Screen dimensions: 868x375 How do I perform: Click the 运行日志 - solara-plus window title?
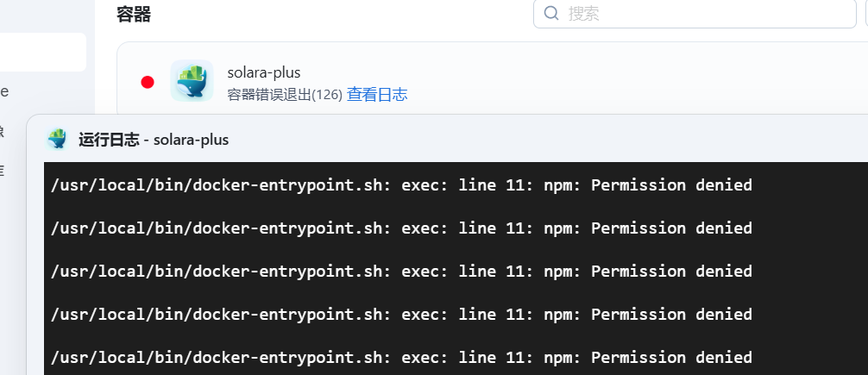[x=154, y=139]
